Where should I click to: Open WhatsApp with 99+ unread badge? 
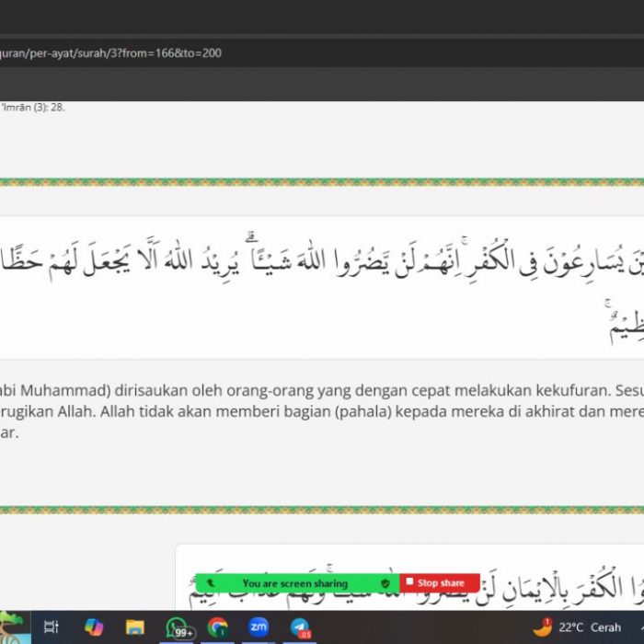(178, 627)
